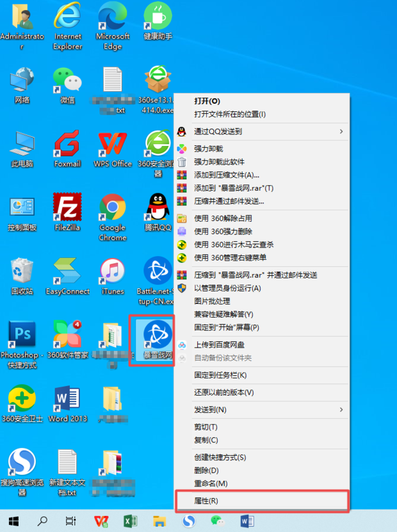Image resolution: width=397 pixels, height=532 pixels.
Task: Select the 360se13.1 installer icon
Action: (158, 79)
